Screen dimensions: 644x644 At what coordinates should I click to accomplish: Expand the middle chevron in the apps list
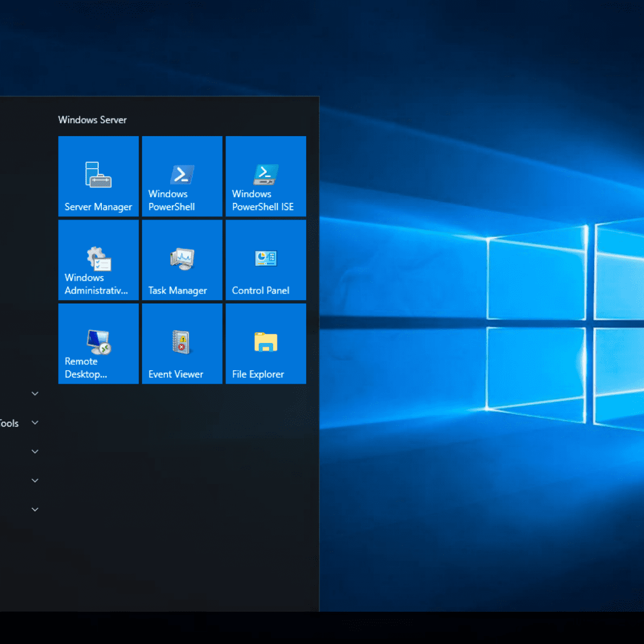pyautogui.click(x=34, y=451)
